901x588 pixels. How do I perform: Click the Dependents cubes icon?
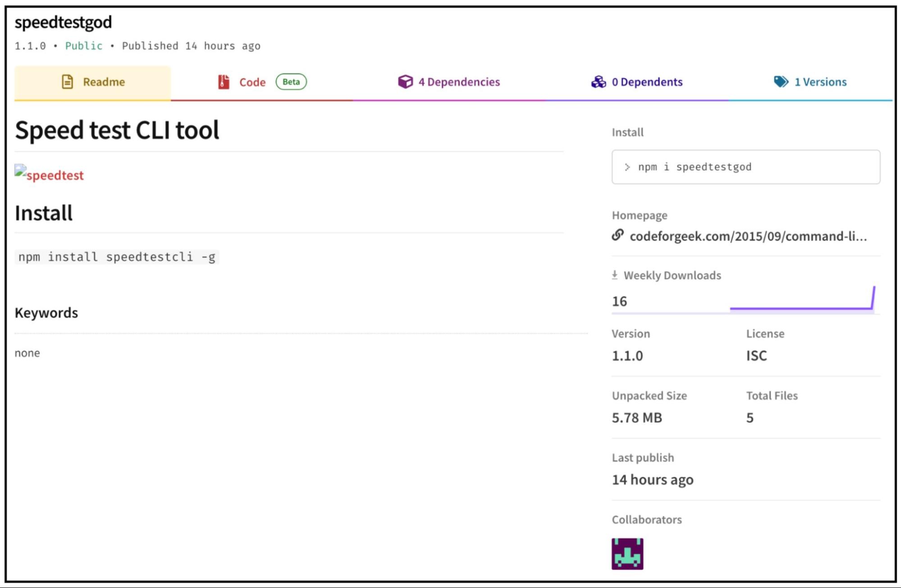pyautogui.click(x=599, y=82)
